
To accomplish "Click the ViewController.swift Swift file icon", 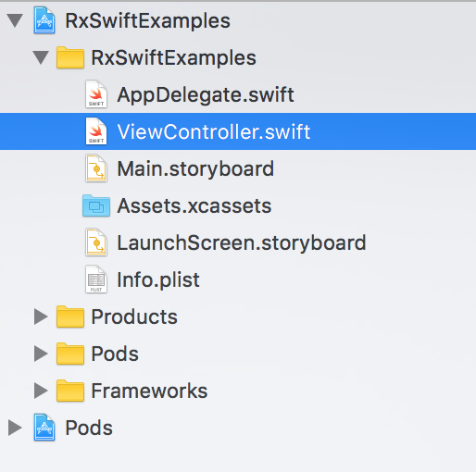I will (96, 131).
